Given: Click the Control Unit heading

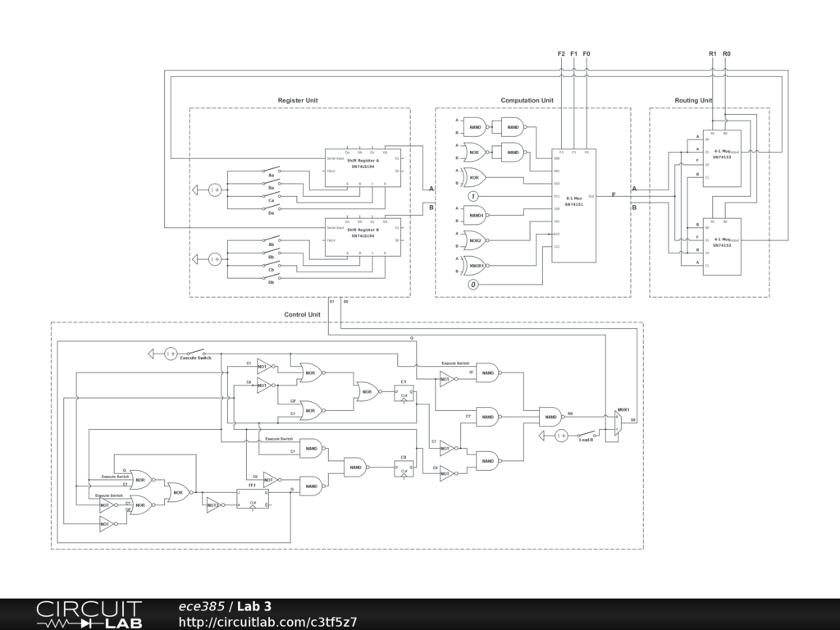Looking at the screenshot, I should pos(302,315).
